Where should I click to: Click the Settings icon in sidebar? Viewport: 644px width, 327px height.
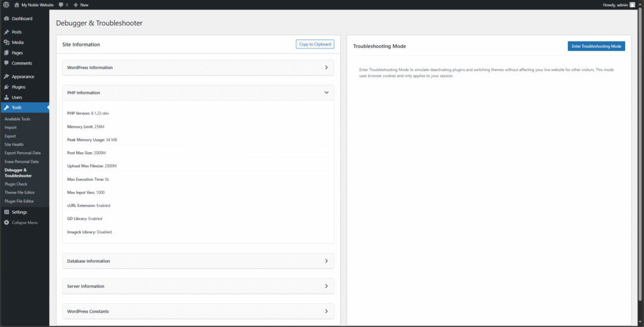(x=6, y=212)
